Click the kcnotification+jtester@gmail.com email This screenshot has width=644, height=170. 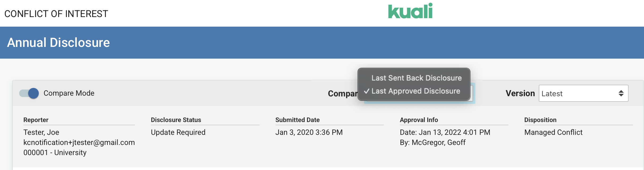point(79,143)
